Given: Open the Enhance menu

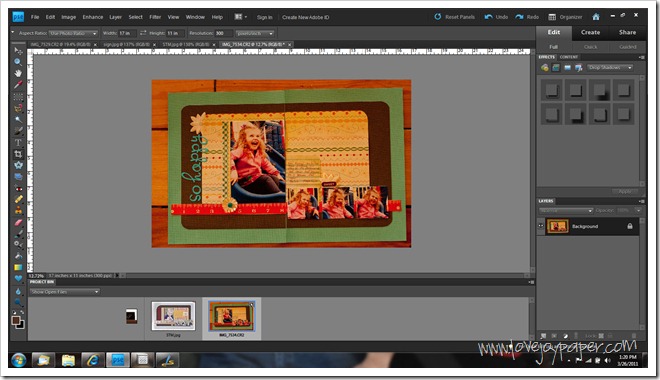Looking at the screenshot, I should coord(93,17).
